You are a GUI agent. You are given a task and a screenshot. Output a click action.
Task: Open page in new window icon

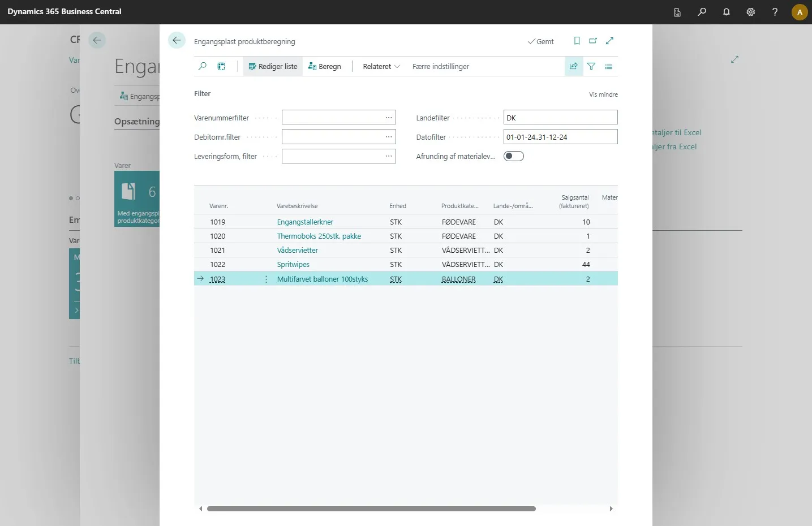coord(593,41)
